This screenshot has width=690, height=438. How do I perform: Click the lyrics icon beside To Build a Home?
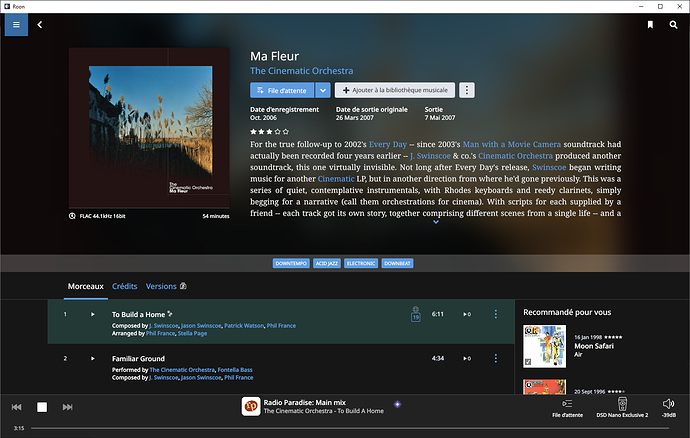(x=170, y=314)
